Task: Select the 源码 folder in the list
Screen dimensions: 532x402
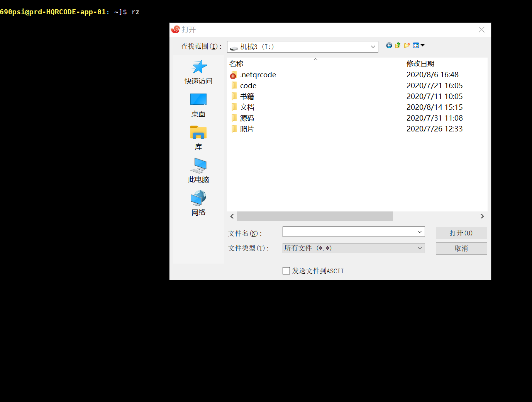Action: [247, 118]
